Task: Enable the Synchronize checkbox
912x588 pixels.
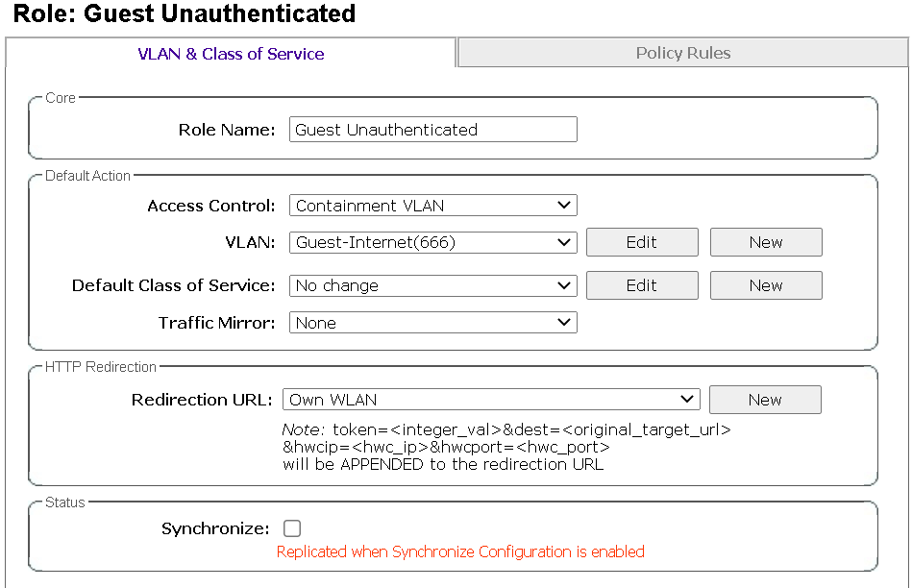Action: 292,528
